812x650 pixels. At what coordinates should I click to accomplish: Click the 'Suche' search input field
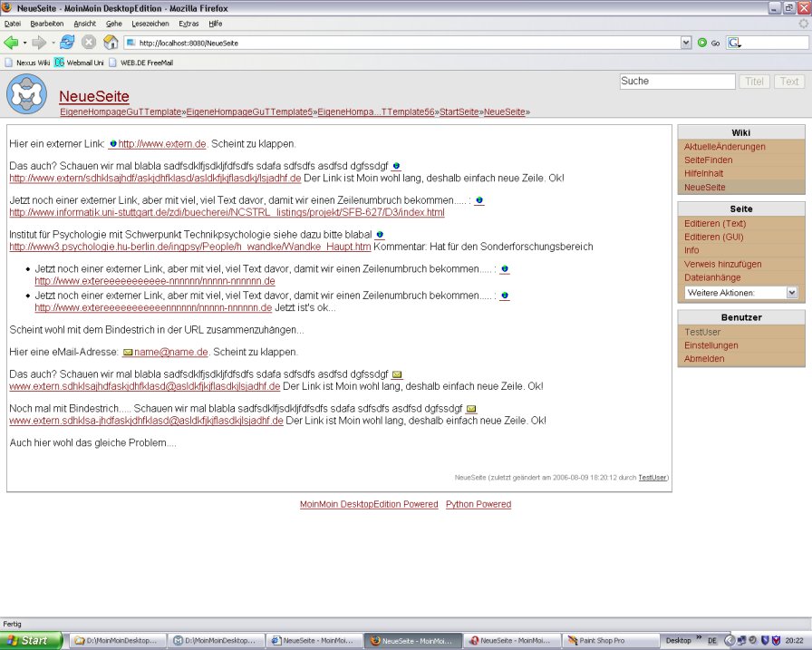click(x=677, y=82)
